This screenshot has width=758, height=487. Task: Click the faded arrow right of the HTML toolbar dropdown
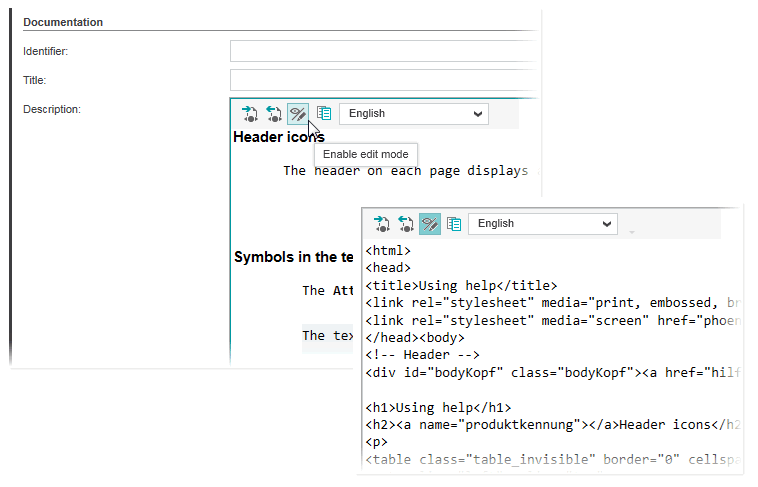tap(631, 232)
